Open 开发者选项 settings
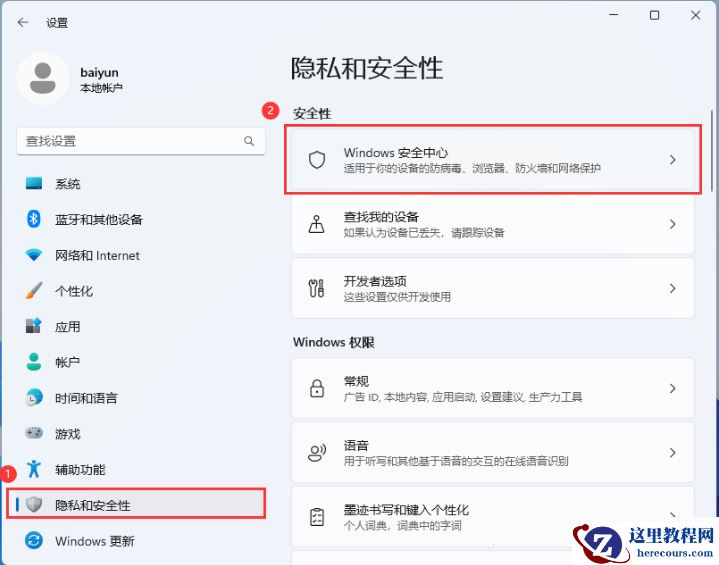The image size is (719, 565). click(493, 288)
